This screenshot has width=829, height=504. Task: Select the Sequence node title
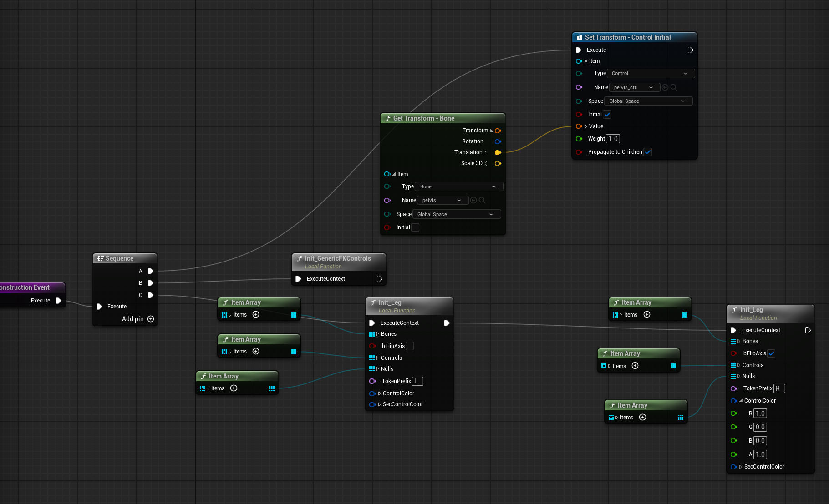pos(120,258)
